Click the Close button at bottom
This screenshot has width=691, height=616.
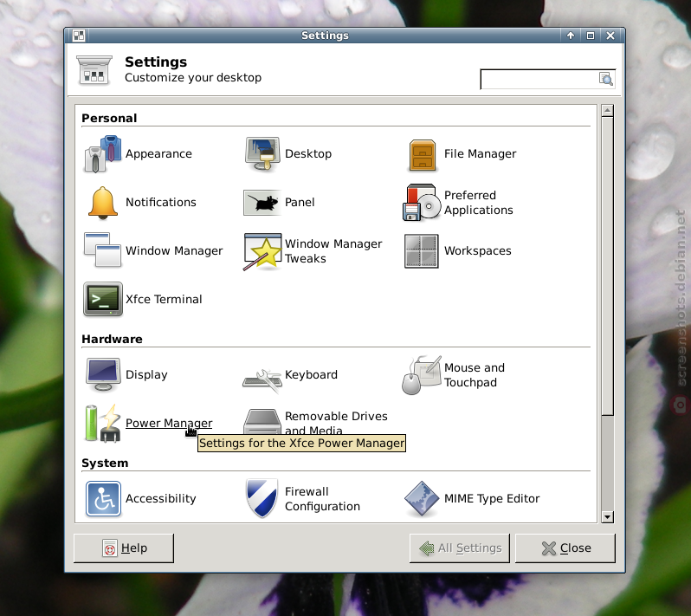[x=565, y=548]
